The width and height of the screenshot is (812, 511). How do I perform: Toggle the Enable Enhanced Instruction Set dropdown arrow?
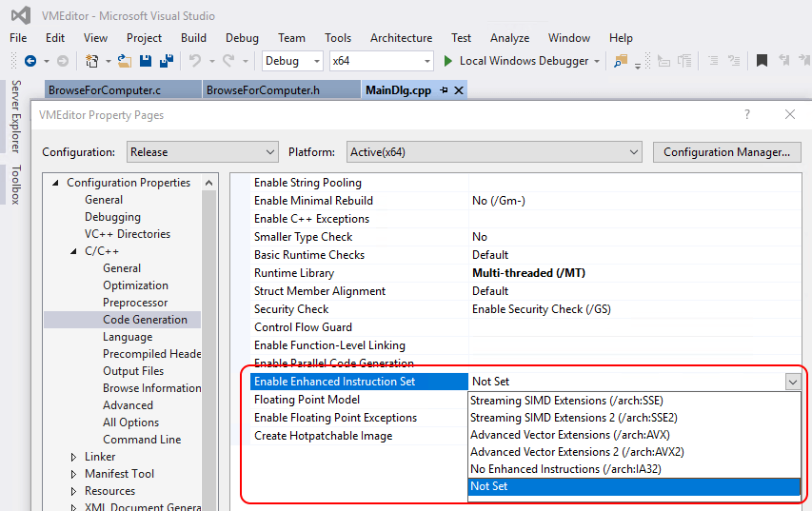click(x=792, y=383)
